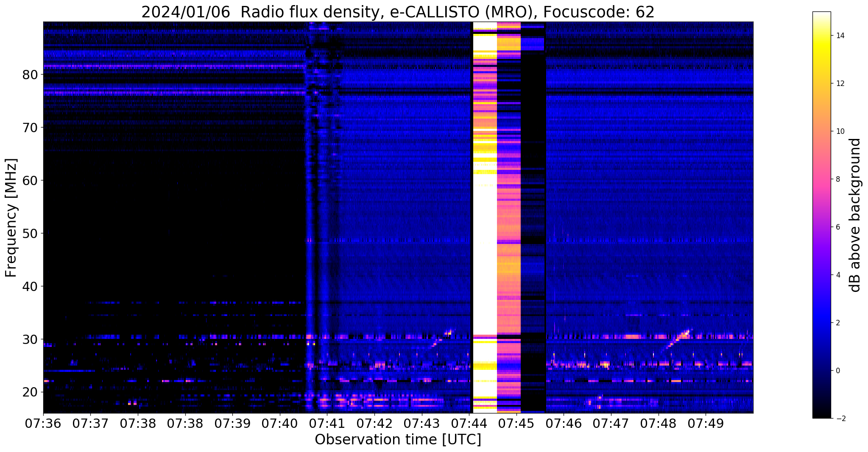Click the colorbar tick label 8
The image size is (868, 452).
click(x=837, y=179)
